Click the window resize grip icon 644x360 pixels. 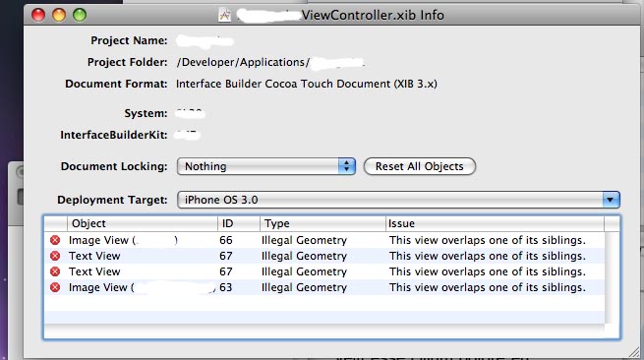[x=634, y=352]
